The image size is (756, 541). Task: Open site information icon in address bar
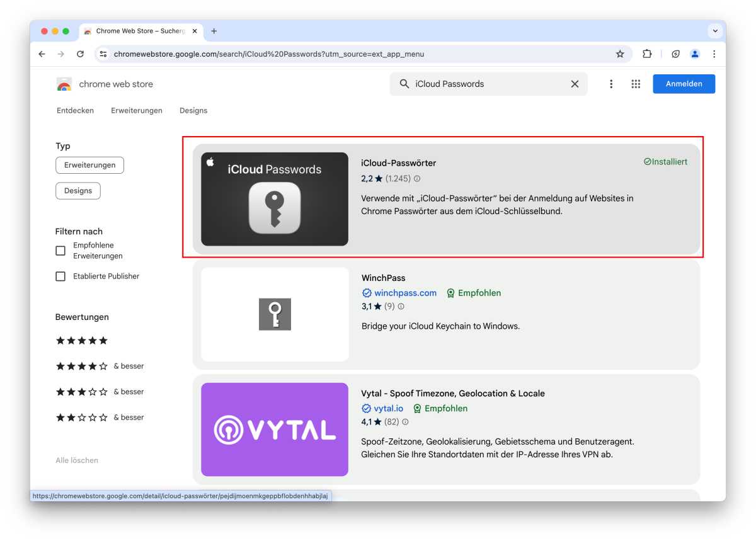(x=103, y=54)
